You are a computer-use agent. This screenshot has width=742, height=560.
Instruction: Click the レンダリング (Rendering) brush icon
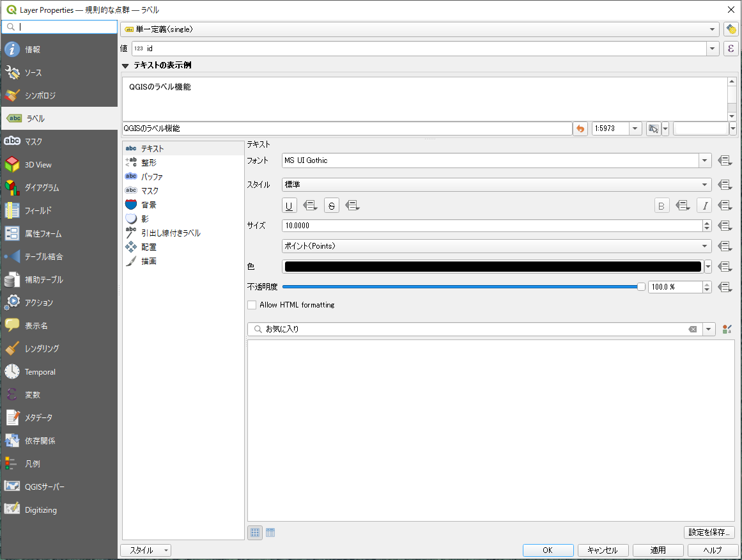tap(12, 348)
